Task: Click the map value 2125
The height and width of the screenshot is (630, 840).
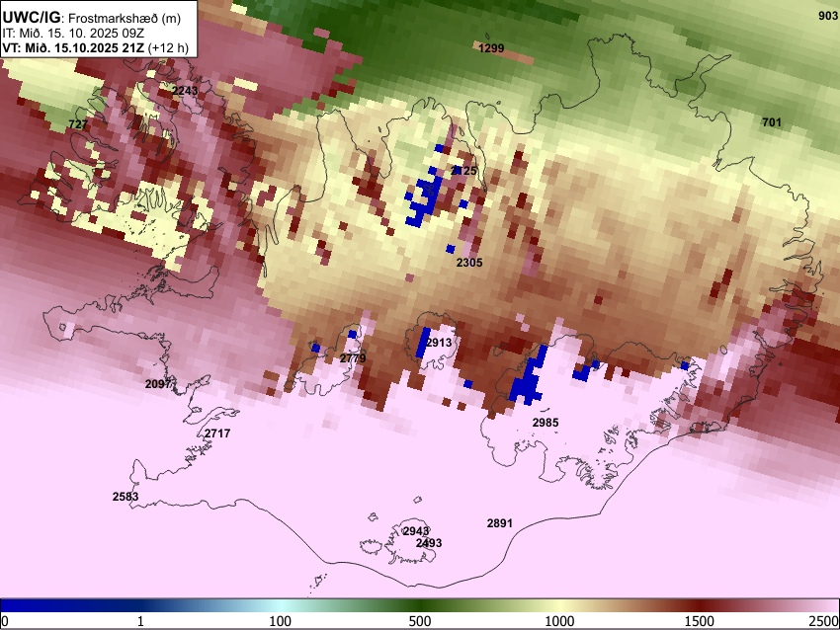Action: [x=463, y=171]
